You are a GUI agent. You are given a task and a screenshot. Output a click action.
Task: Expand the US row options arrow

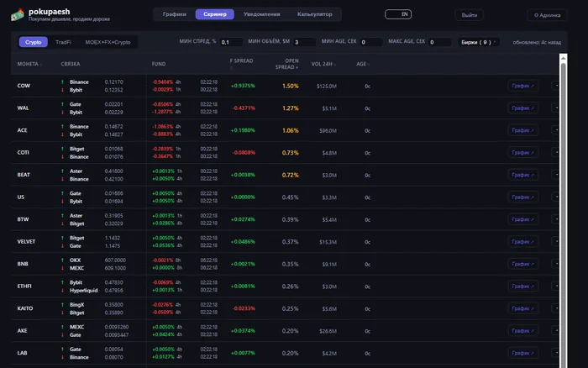click(x=556, y=197)
